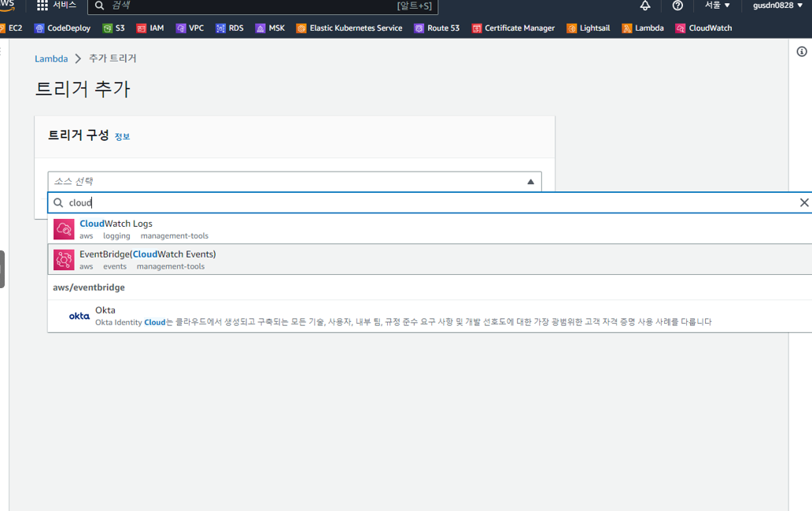
Task: Collapse the source selection dropdown arrow
Action: pyautogui.click(x=530, y=182)
